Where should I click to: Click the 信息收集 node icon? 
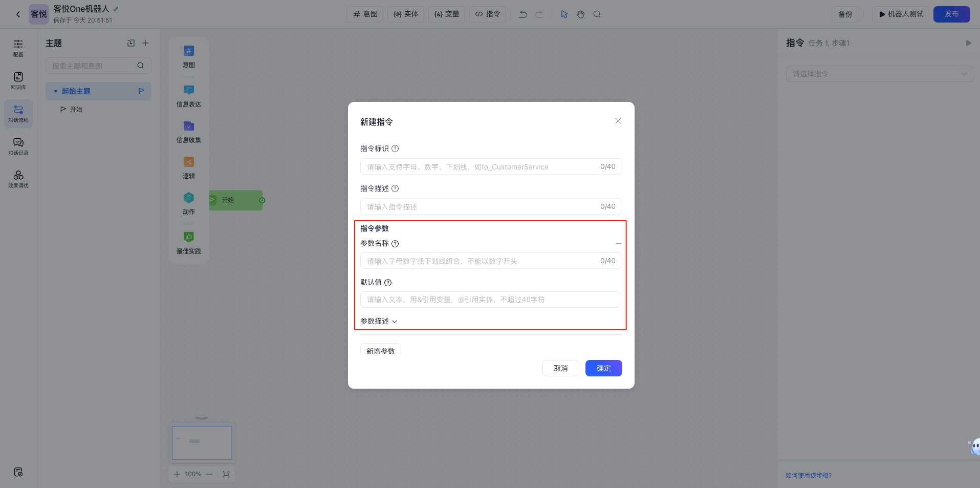(x=189, y=126)
